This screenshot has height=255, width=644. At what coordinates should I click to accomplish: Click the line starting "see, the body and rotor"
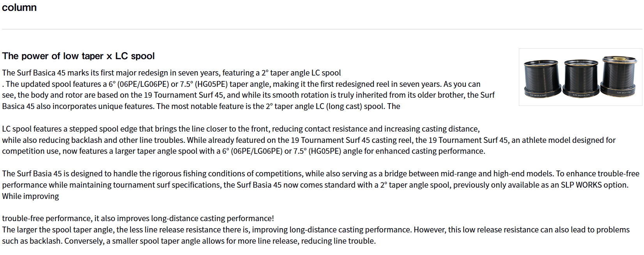click(x=248, y=95)
